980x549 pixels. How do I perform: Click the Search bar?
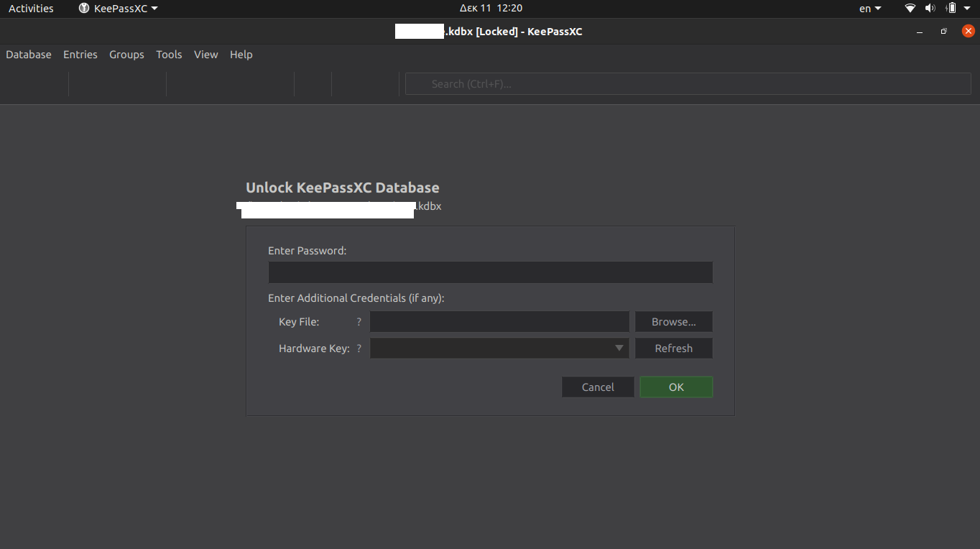[686, 83]
